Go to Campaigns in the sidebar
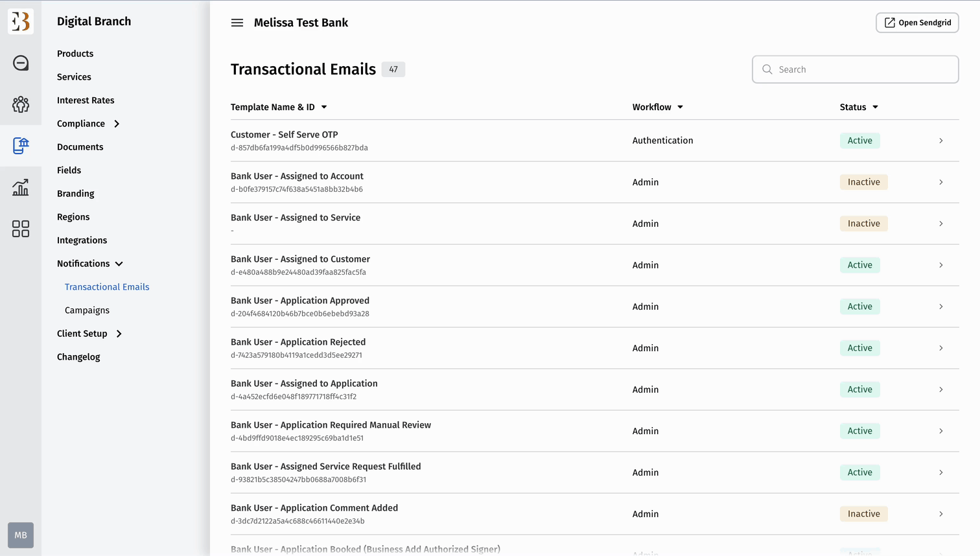This screenshot has height=556, width=980. (x=87, y=310)
